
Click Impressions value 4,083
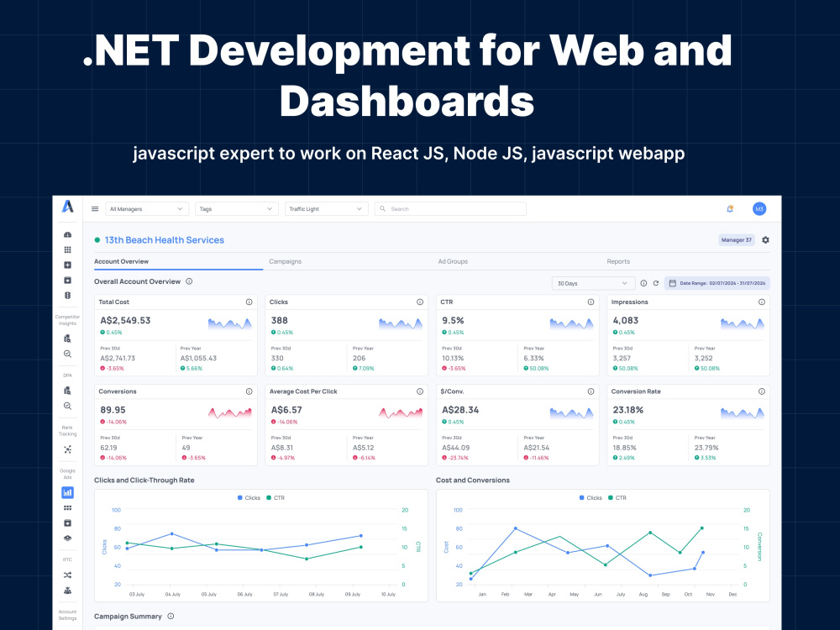(x=626, y=320)
